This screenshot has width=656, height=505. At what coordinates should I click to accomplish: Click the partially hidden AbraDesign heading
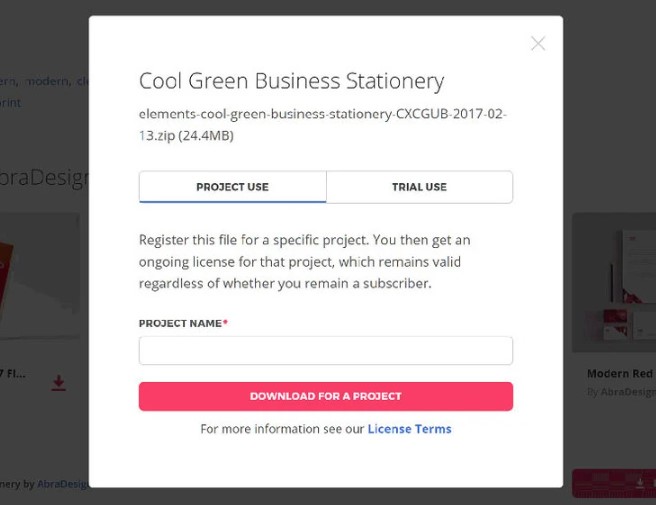point(44,178)
